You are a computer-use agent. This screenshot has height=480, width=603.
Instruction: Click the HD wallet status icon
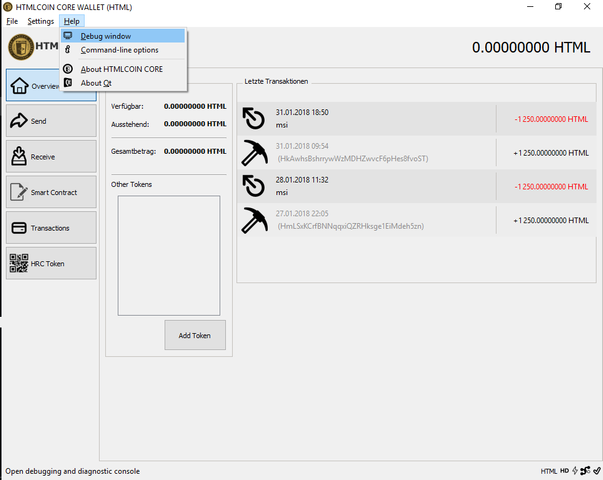click(564, 471)
